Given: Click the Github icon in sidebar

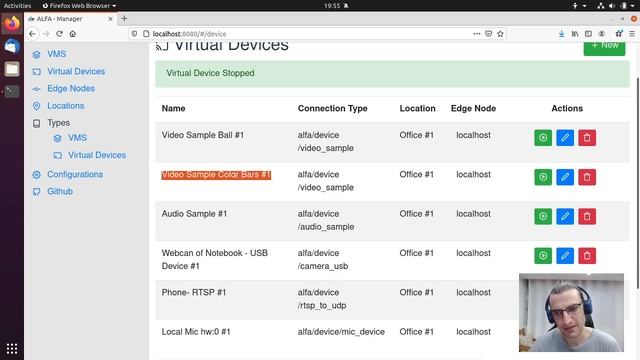Looking at the screenshot, I should point(36,191).
